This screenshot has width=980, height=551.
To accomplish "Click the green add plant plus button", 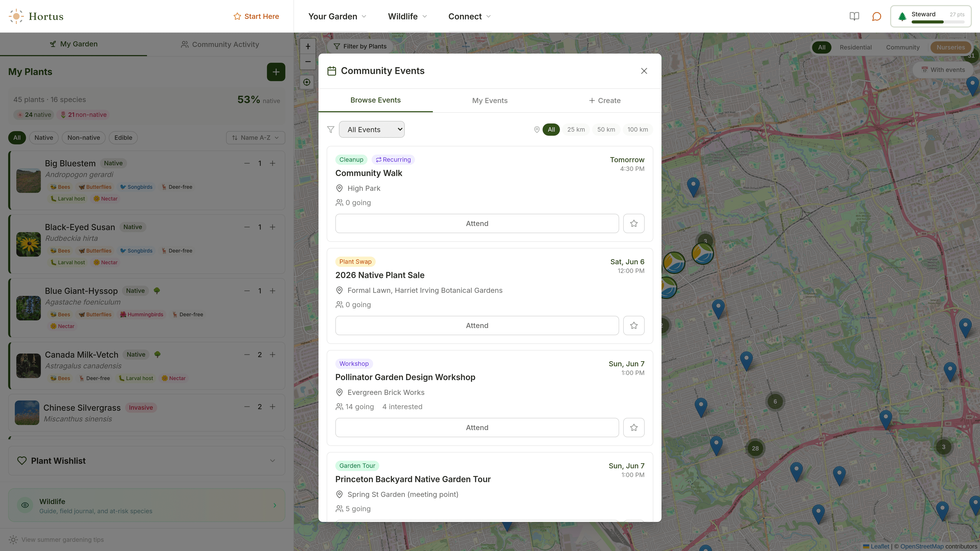I will pos(276,72).
